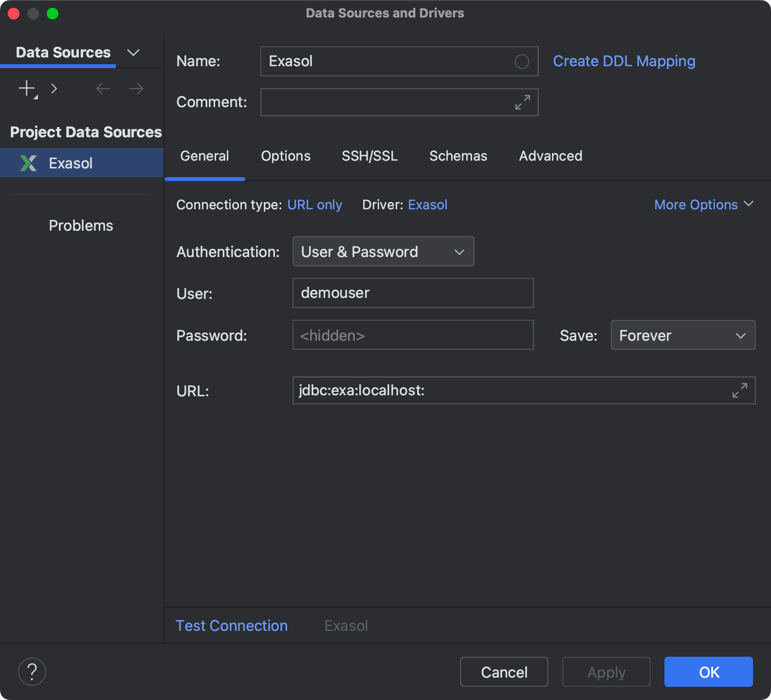Click the right chevron icon beside the plus
The height and width of the screenshot is (700, 771).
point(54,89)
